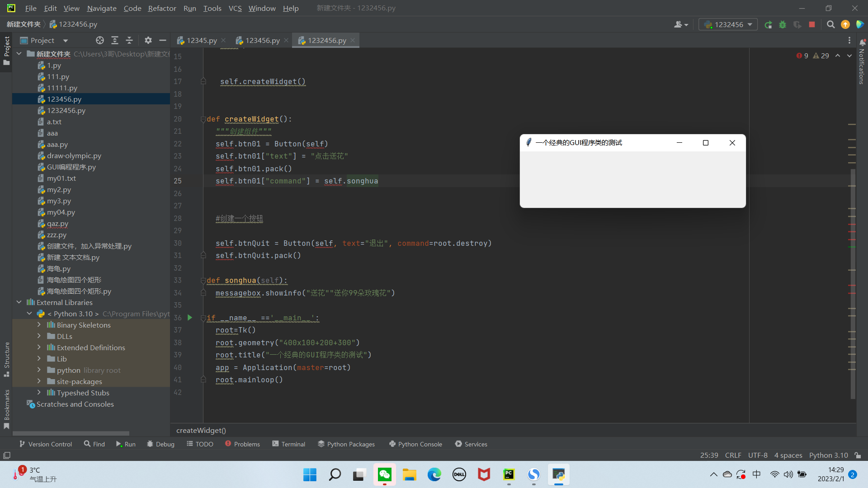Click Python 3.10 interpreter in status bar
The height and width of the screenshot is (488, 868).
pos(829,455)
